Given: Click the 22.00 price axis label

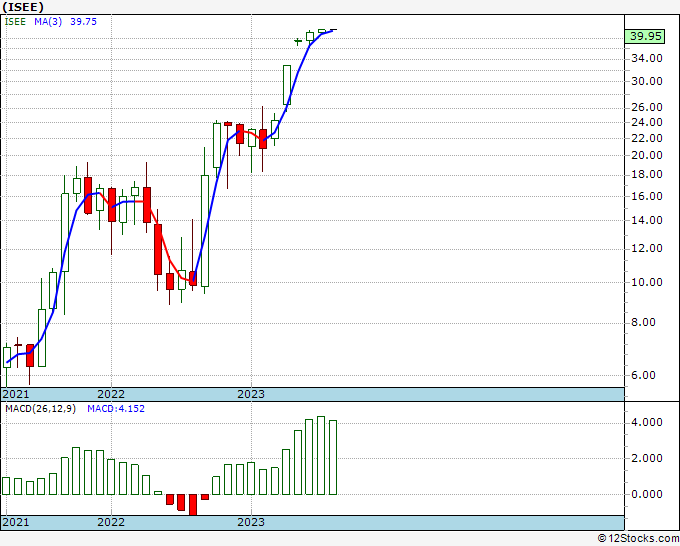Looking at the screenshot, I should click(647, 138).
